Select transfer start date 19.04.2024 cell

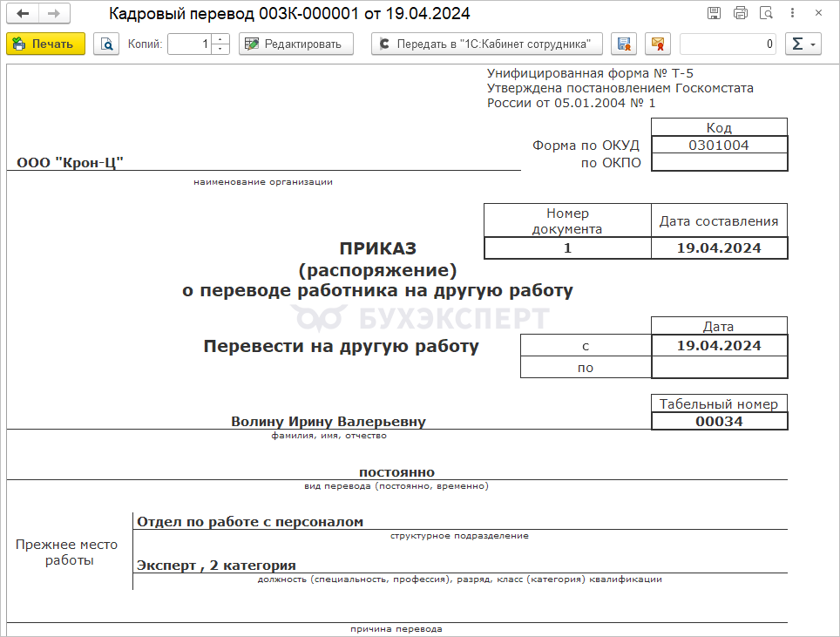[719, 346]
